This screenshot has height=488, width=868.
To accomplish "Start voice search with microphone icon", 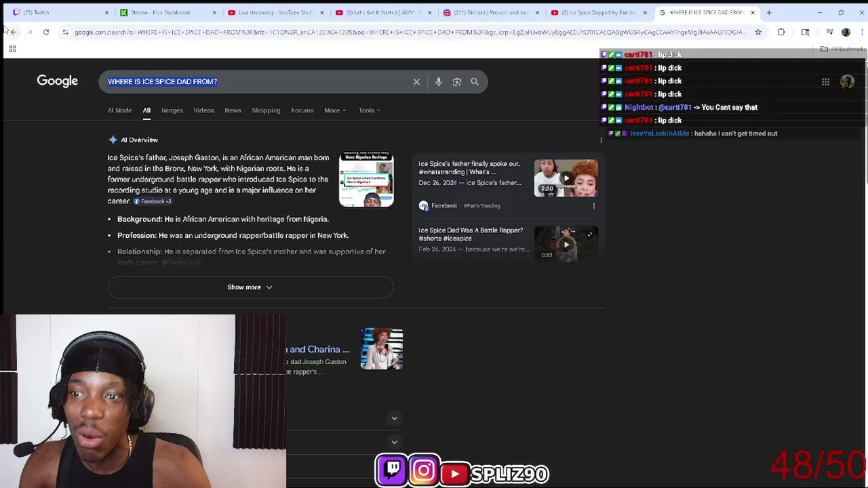I will [439, 81].
